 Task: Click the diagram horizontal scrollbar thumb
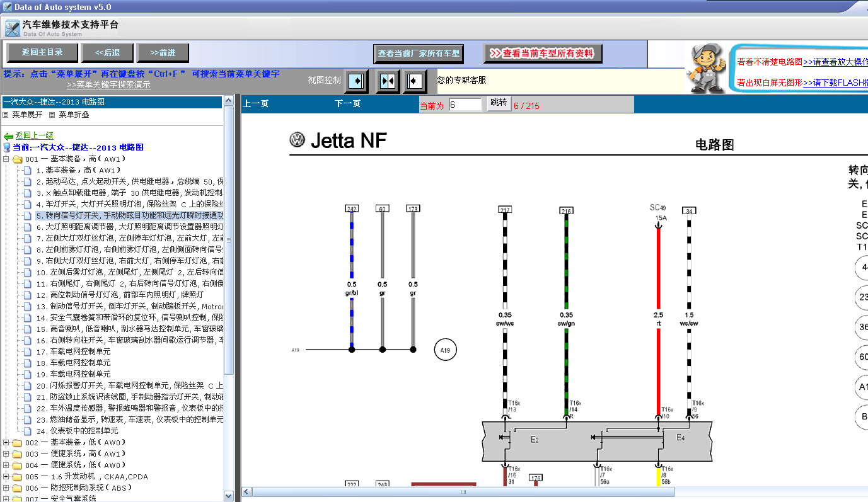tap(463, 492)
